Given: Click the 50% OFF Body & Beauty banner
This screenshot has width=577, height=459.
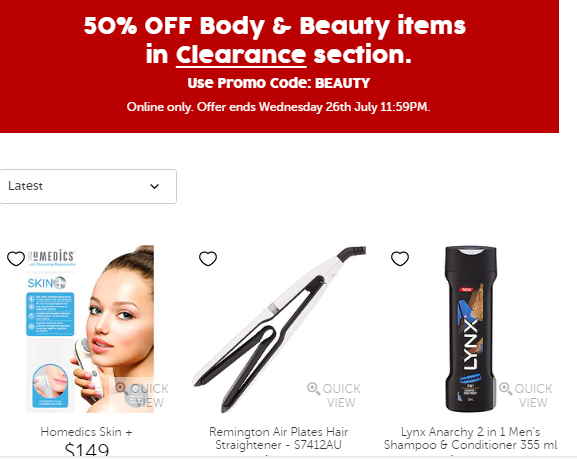Looking at the screenshot, I should point(279,66).
